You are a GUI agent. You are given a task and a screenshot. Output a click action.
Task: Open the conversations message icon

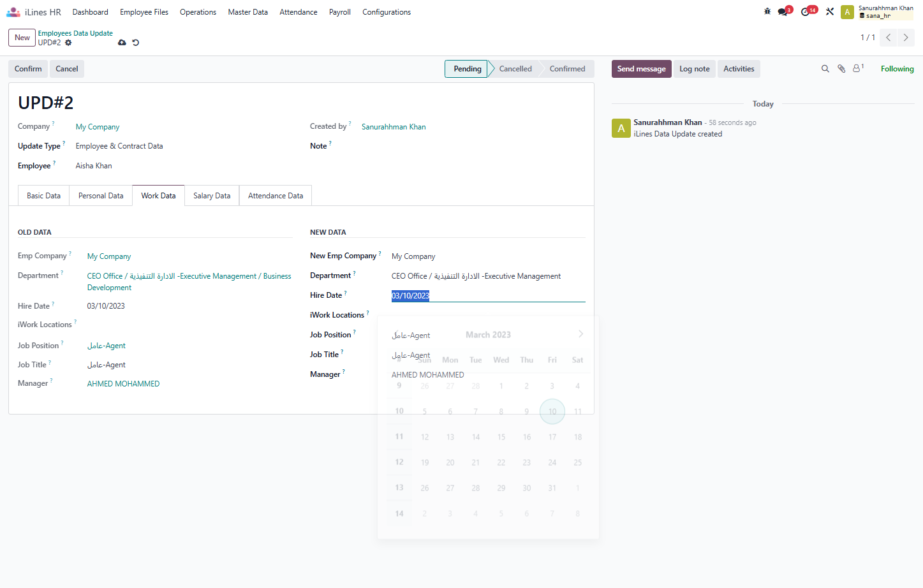click(783, 11)
